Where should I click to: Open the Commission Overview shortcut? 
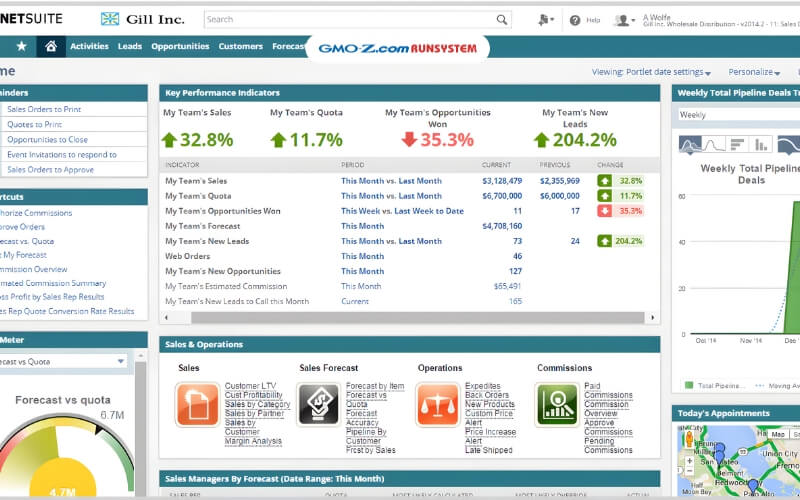(34, 269)
